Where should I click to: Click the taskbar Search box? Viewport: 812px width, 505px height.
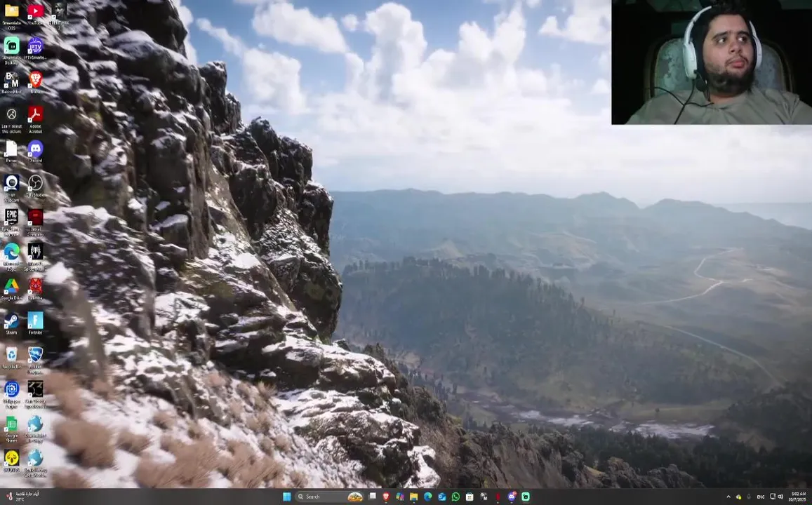(329, 497)
